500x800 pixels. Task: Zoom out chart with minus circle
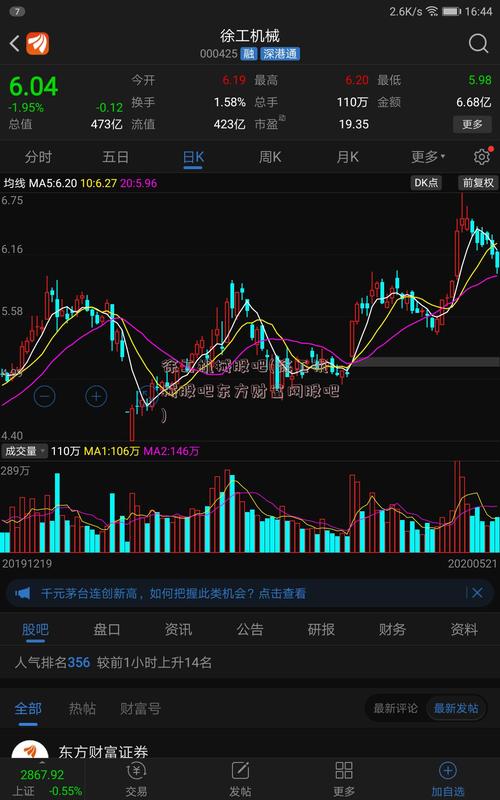point(45,396)
